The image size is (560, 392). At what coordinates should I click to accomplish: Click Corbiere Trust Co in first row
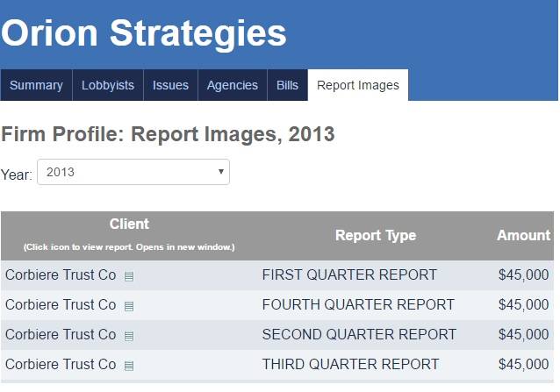61,275
